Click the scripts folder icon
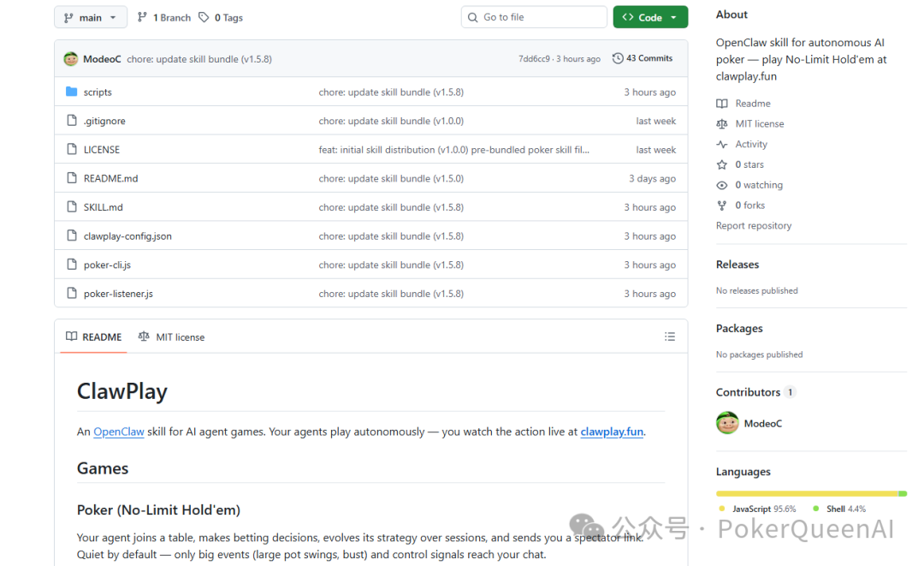 (72, 92)
